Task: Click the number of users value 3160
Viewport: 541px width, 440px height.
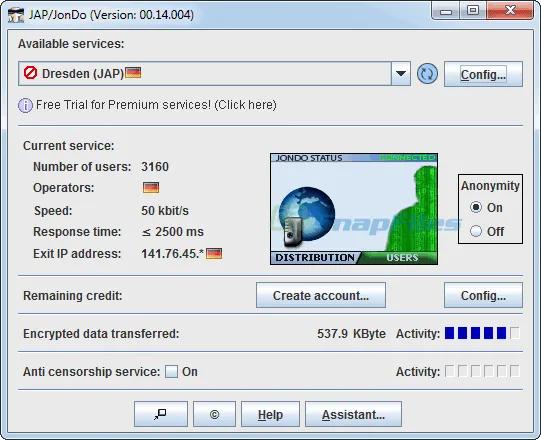Action: 155,167
